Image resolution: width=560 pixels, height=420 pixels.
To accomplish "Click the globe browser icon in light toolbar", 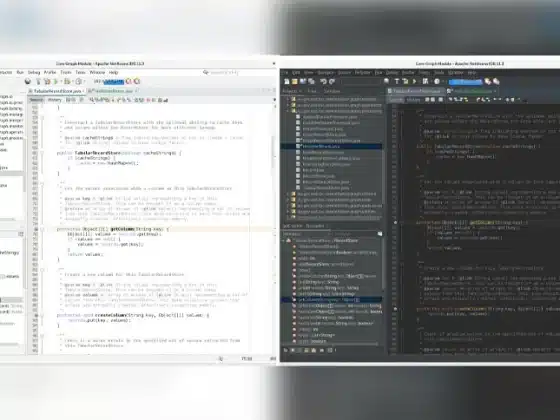I will click(28, 82).
